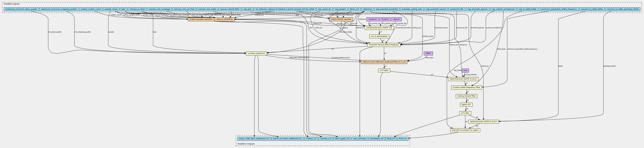The image size is (644, 148).
Task: Click the Workflow Inputs group title
Action: pos(11,4)
